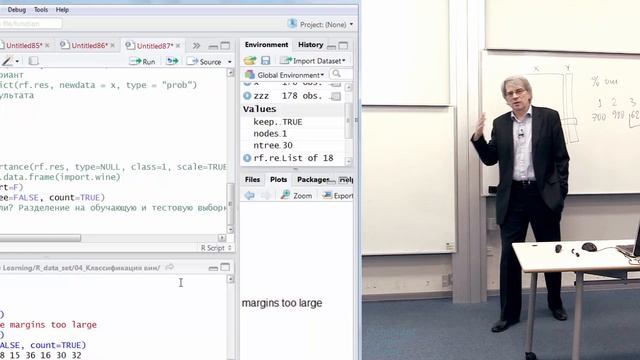Click the data.frame(import.wine) code line

pyautogui.click(x=60, y=177)
